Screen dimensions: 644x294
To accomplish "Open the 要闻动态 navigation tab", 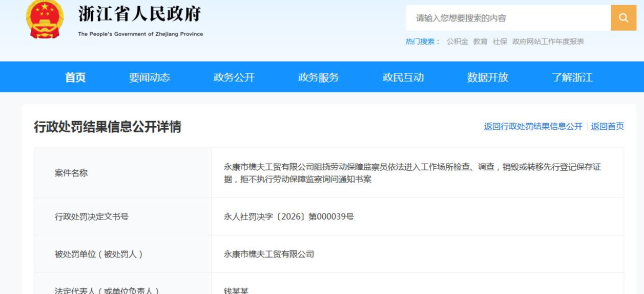I will click(x=150, y=77).
